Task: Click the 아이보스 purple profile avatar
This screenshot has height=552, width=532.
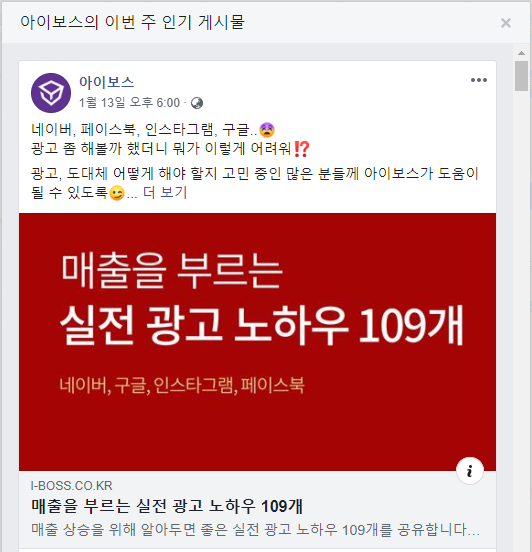Action: tap(51, 93)
